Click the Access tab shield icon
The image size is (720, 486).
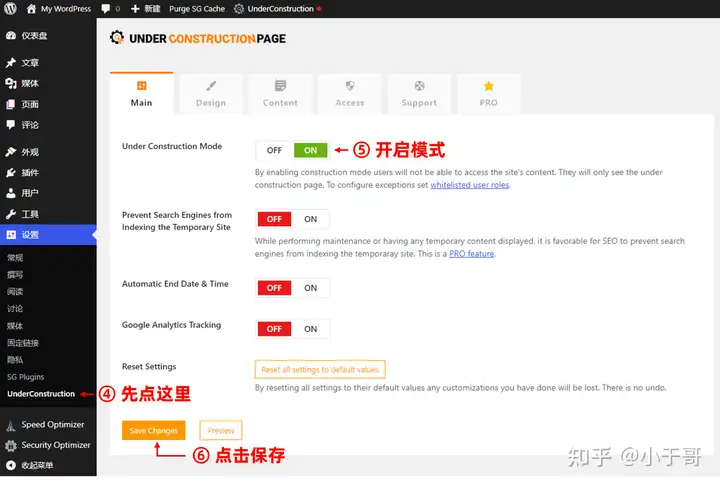pyautogui.click(x=350, y=85)
